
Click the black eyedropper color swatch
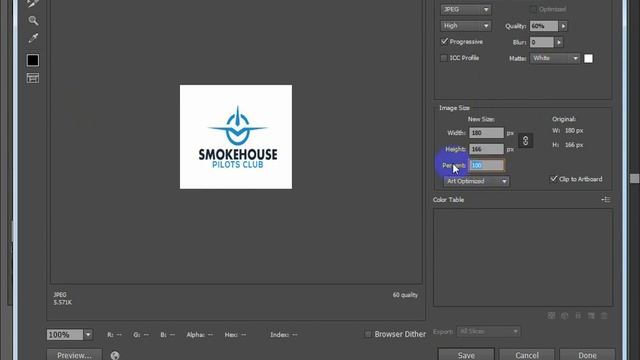coord(33,60)
